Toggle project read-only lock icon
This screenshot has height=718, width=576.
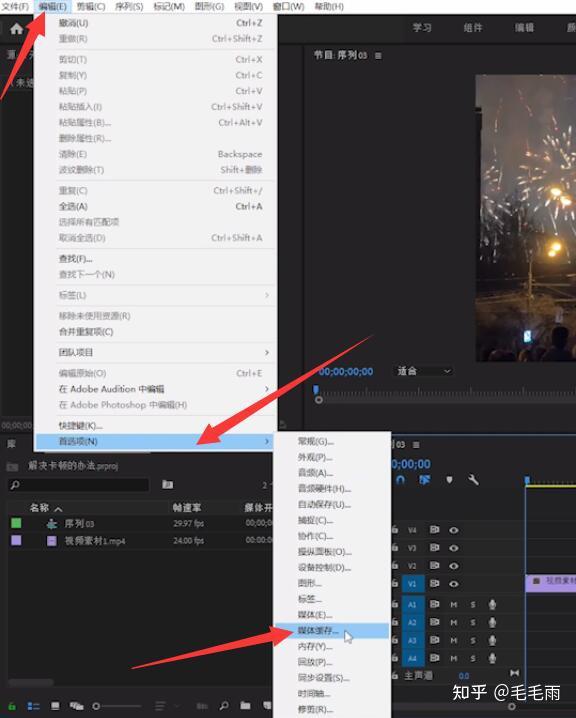click(12, 706)
